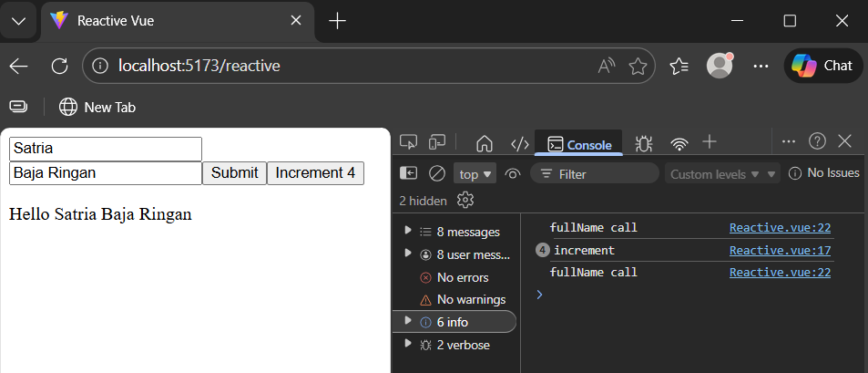The image size is (868, 373).
Task: Open the top JavaScript context dropdown
Action: pos(475,174)
